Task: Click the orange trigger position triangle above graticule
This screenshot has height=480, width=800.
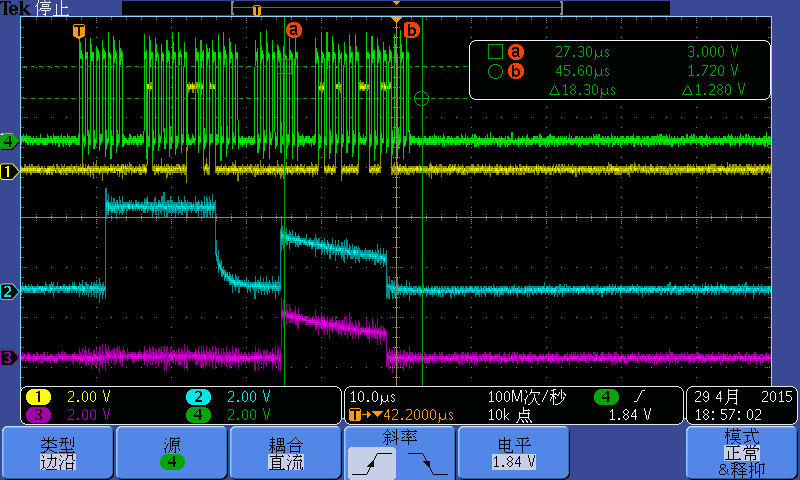Action: [x=396, y=19]
